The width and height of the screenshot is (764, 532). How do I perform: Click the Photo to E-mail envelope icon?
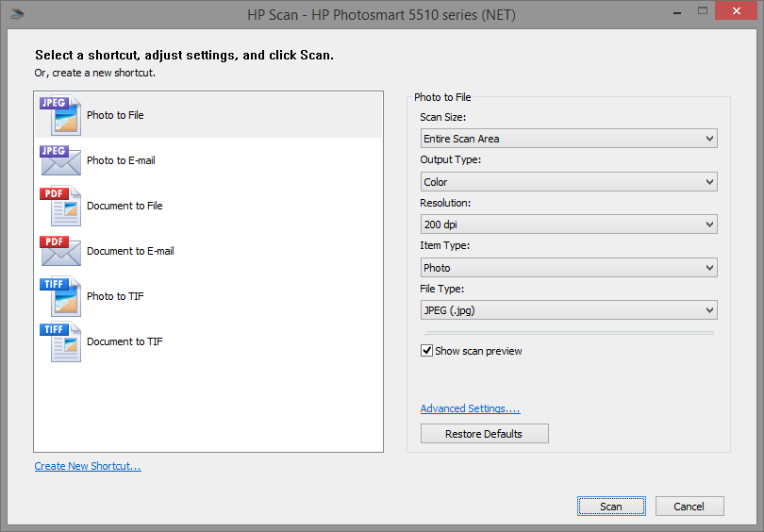(x=60, y=160)
